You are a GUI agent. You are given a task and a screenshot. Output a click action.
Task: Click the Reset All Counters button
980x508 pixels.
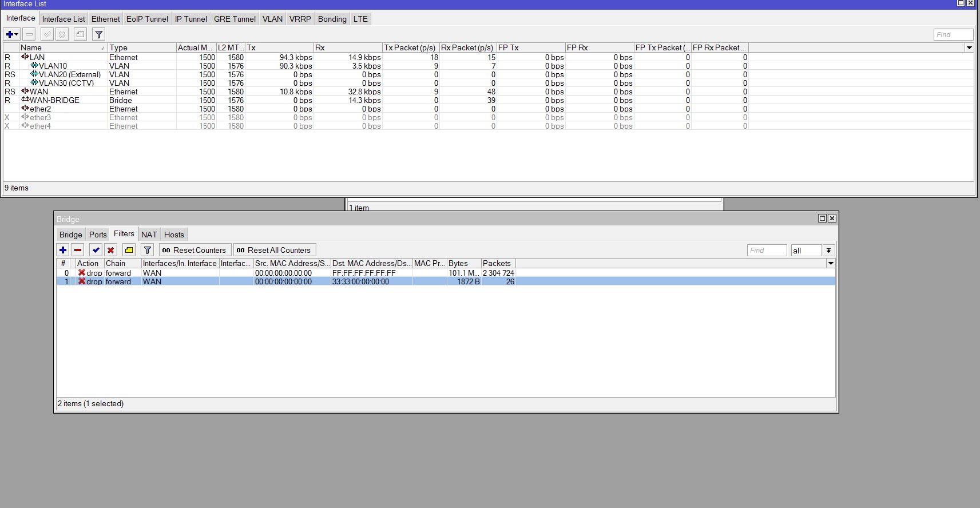[275, 250]
